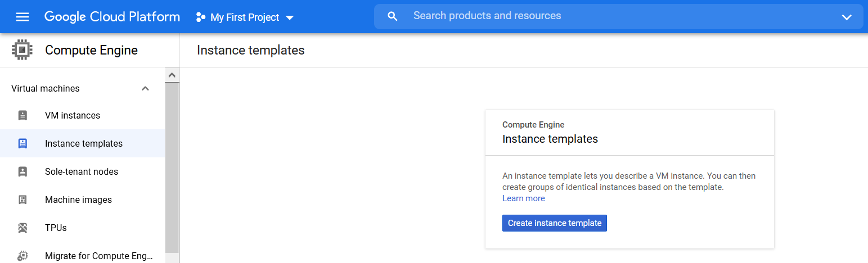This screenshot has height=263, width=868.
Task: Click the sidebar scroll up arrow
Action: 172,75
